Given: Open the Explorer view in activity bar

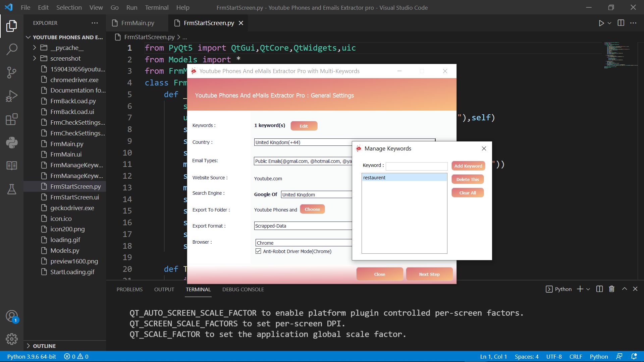Looking at the screenshot, I should point(12,26).
